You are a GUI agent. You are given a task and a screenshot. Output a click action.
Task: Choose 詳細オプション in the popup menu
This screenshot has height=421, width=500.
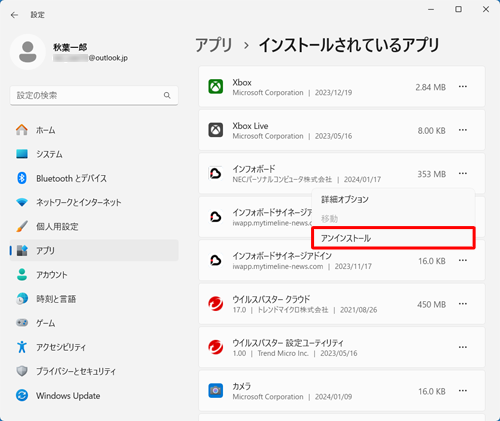(x=393, y=199)
